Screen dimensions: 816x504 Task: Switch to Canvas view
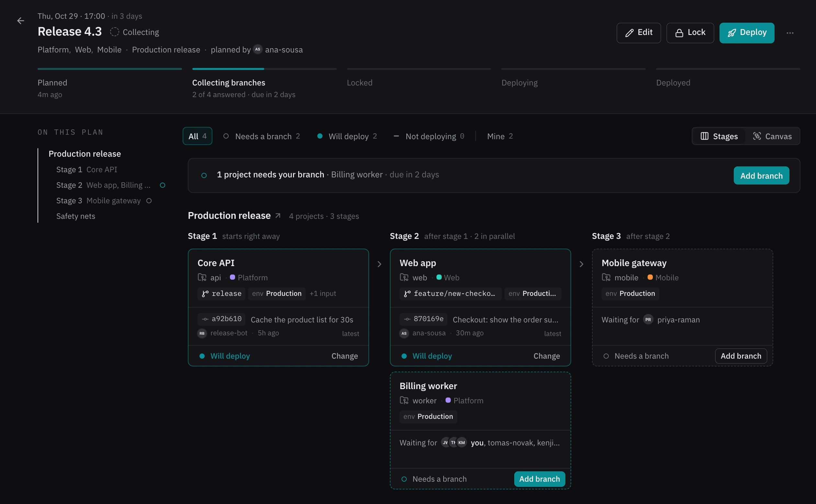coord(772,136)
